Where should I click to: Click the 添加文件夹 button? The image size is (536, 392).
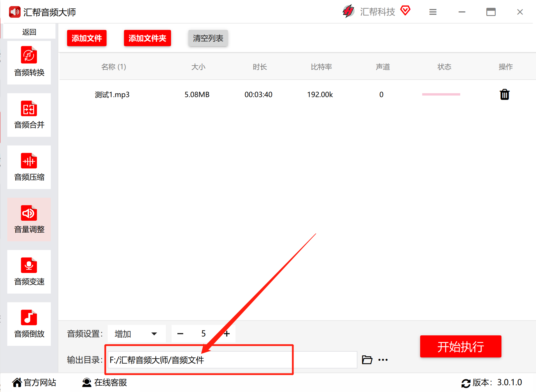click(x=148, y=38)
